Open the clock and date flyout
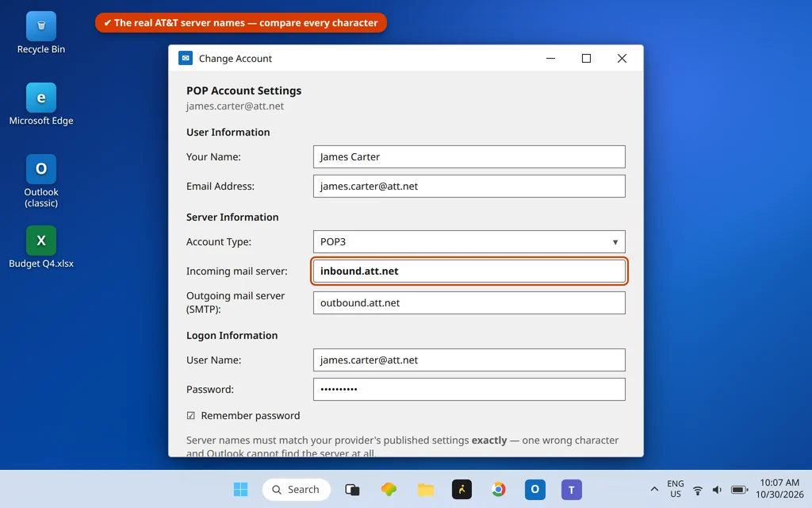 pos(779,489)
